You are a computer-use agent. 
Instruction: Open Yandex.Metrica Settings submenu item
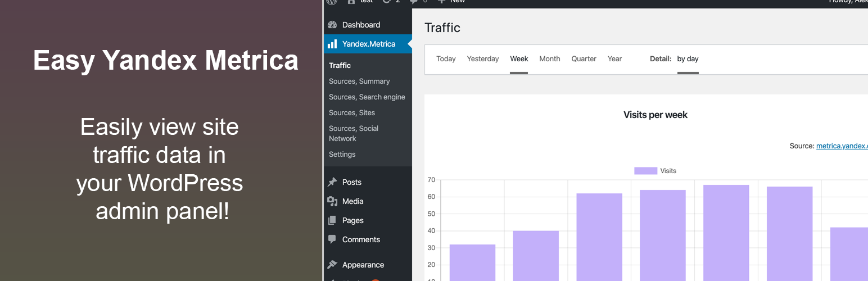(x=342, y=155)
